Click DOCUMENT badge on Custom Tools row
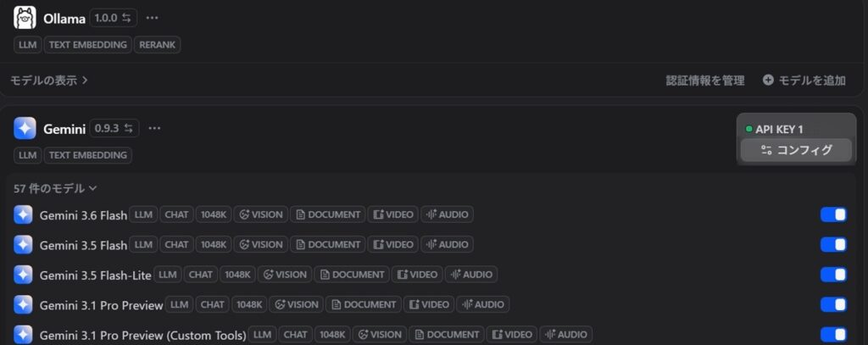 coord(447,335)
